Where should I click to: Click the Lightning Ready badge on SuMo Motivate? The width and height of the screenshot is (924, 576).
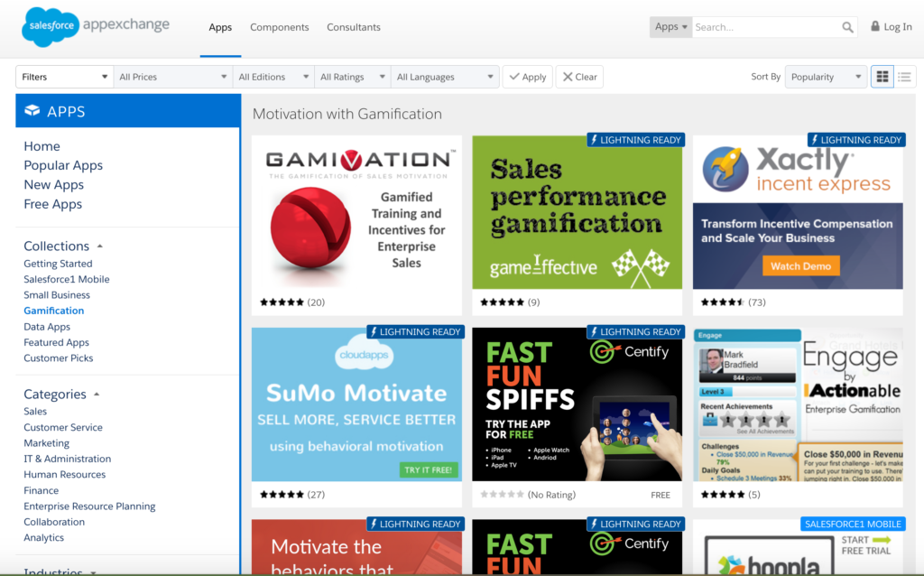(x=415, y=332)
